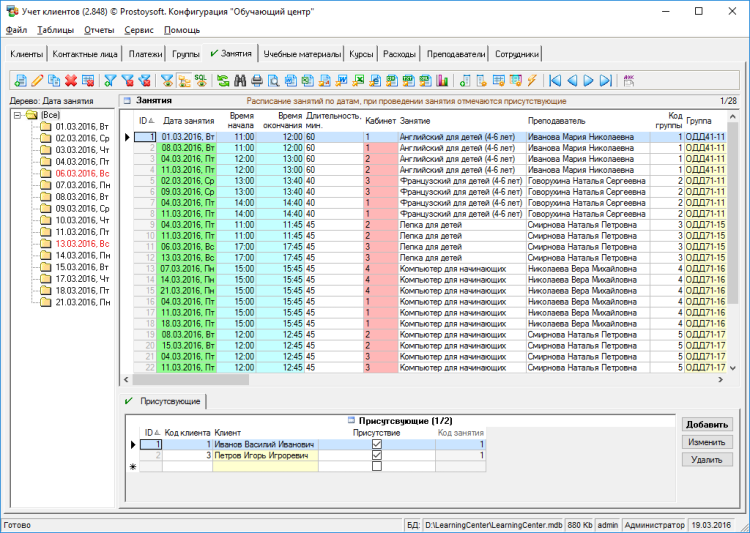
Task: Click the bar chart icon
Action: [x=442, y=80]
